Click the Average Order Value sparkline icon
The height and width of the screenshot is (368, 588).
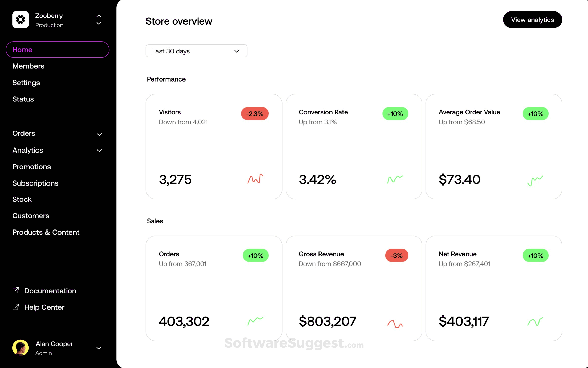pos(535,181)
